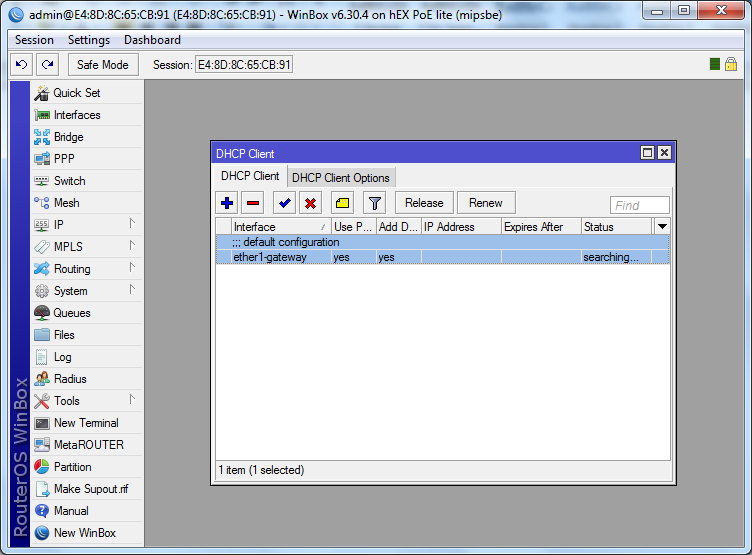Screen dimensions: 752x555
Task: Remove the selected DHCP client entry
Action: click(x=253, y=203)
